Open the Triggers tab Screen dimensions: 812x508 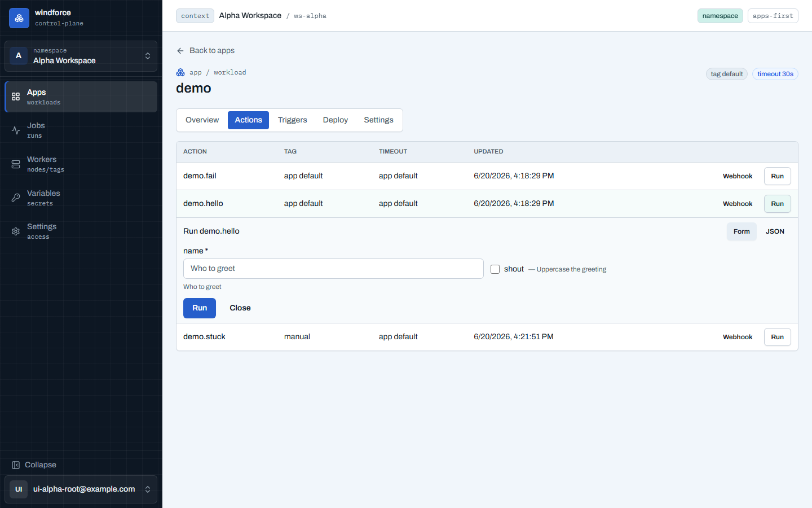tap(292, 120)
